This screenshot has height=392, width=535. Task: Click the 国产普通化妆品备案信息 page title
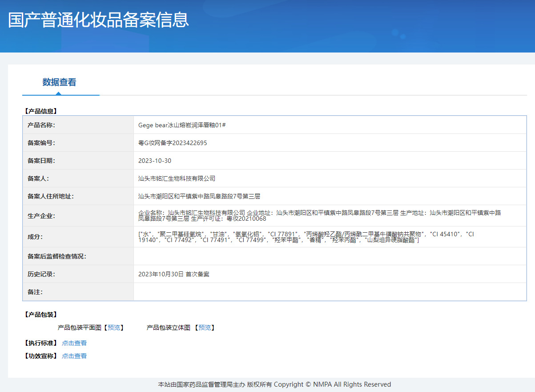coord(98,20)
